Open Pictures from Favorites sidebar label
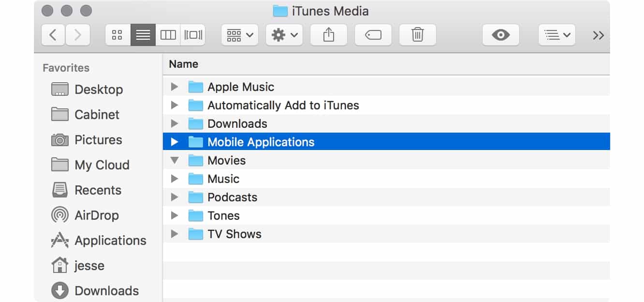644x302 pixels. (98, 140)
